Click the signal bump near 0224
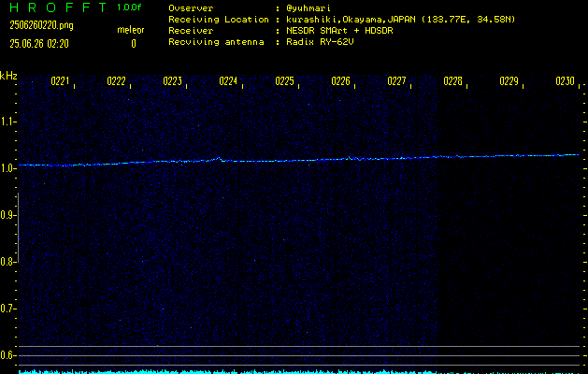The image size is (588, 374). click(219, 159)
